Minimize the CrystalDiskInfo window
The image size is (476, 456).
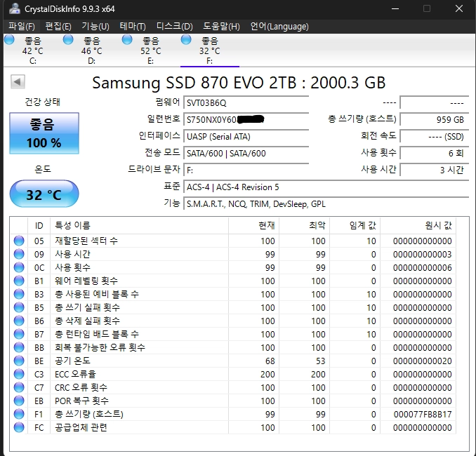point(395,8)
